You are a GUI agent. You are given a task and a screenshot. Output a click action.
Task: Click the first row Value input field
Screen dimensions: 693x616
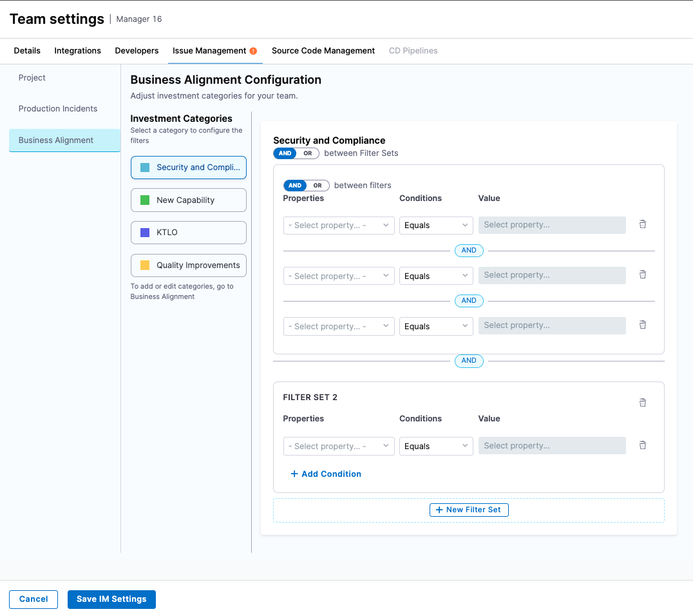[x=552, y=225]
